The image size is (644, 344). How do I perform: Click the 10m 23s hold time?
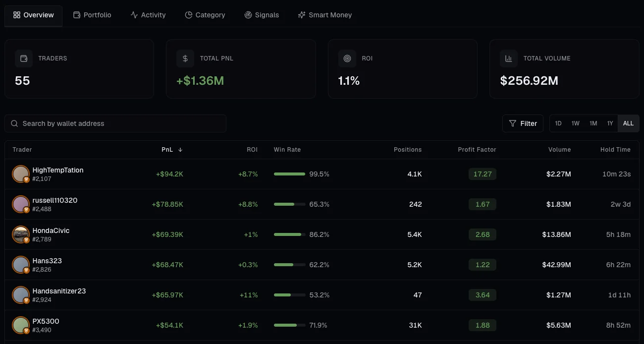616,174
